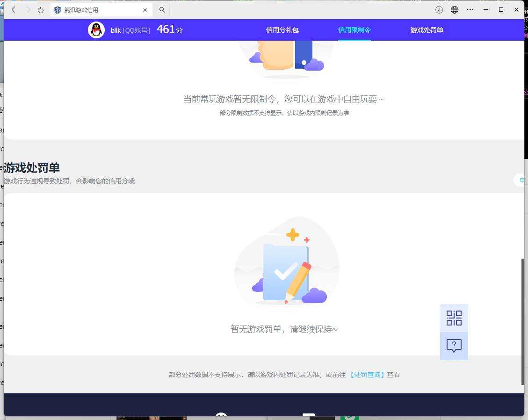Show the QR code floating button
This screenshot has height=420, width=528.
coord(454,318)
